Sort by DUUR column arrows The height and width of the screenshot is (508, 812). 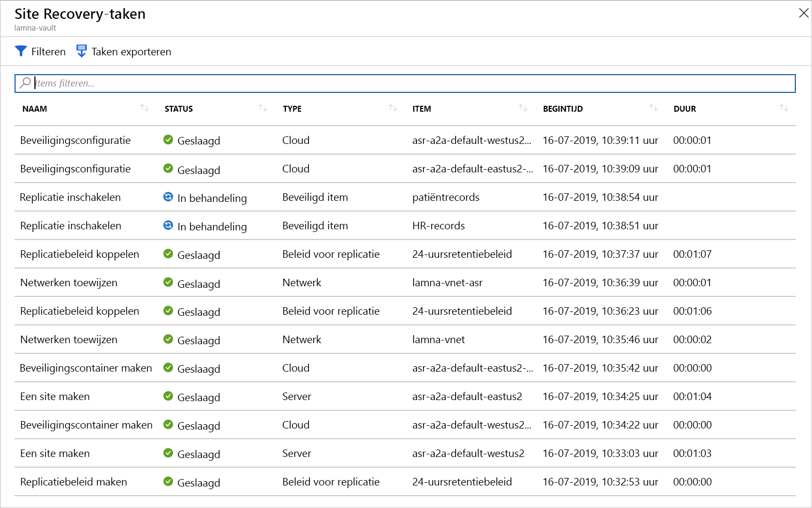tap(784, 108)
